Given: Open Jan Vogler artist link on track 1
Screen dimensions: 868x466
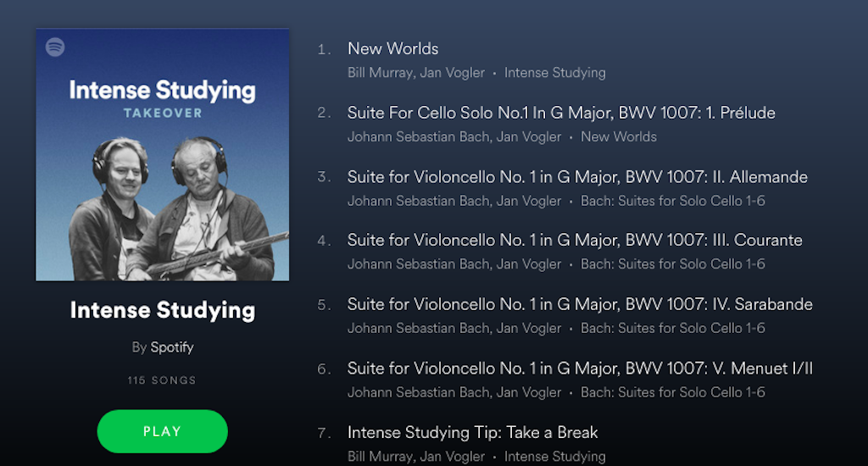Looking at the screenshot, I should (x=452, y=73).
